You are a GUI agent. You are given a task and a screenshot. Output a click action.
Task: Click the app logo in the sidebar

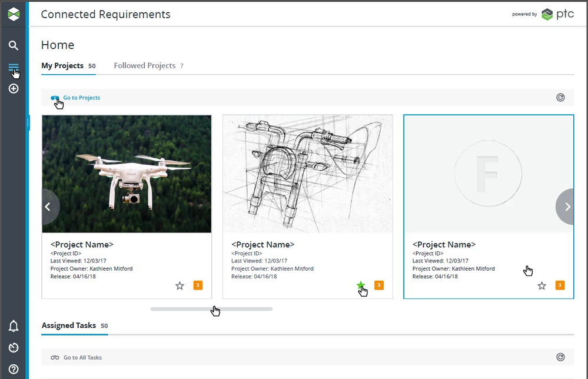pos(14,14)
